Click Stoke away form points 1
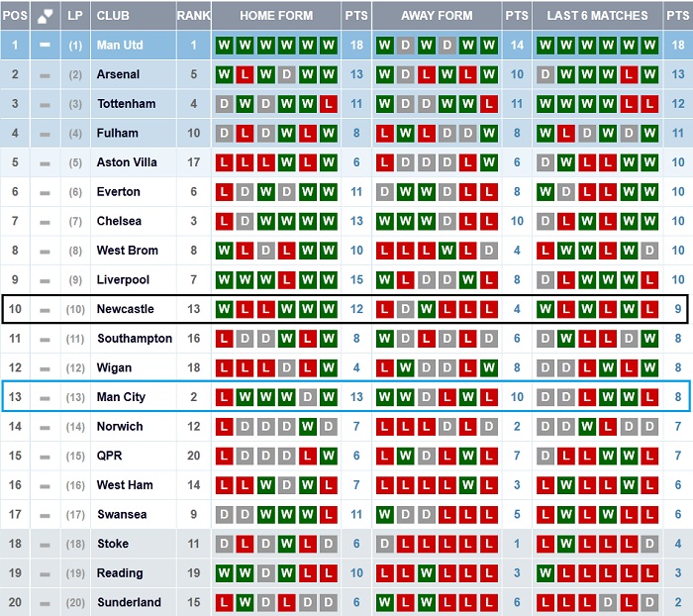This screenshot has width=693, height=616. point(517,544)
